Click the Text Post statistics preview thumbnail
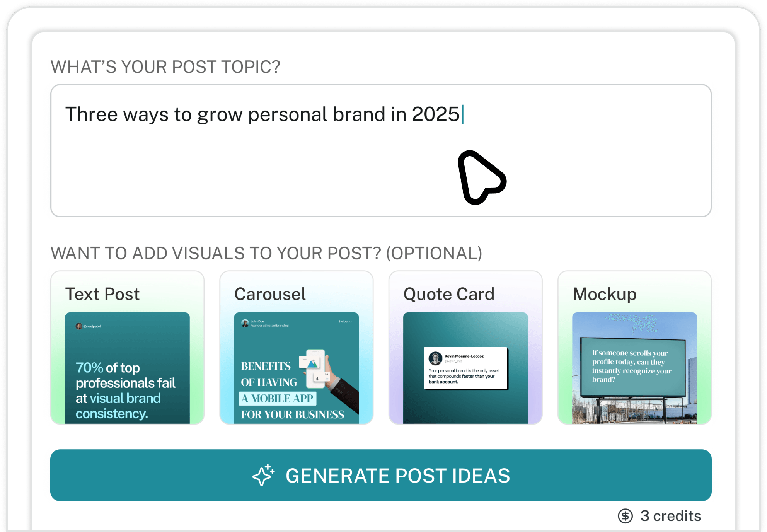The image size is (767, 532). pyautogui.click(x=127, y=369)
